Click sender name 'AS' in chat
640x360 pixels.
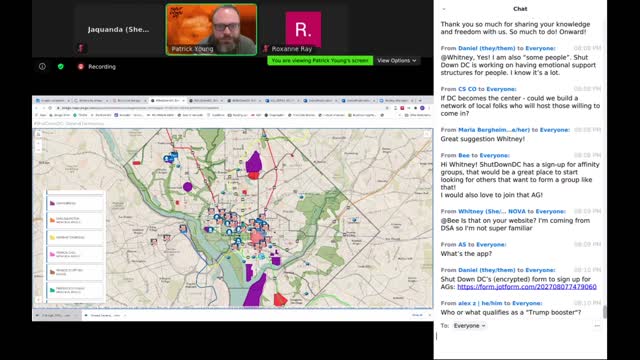click(462, 244)
